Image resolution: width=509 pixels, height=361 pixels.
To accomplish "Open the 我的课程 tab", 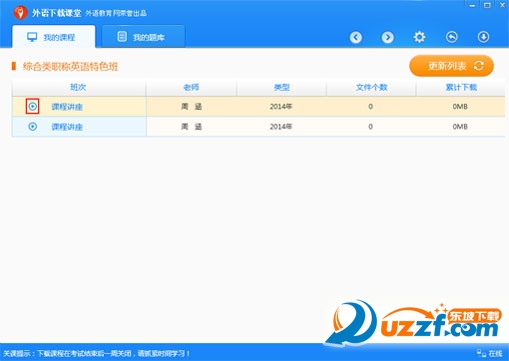I will (x=54, y=37).
